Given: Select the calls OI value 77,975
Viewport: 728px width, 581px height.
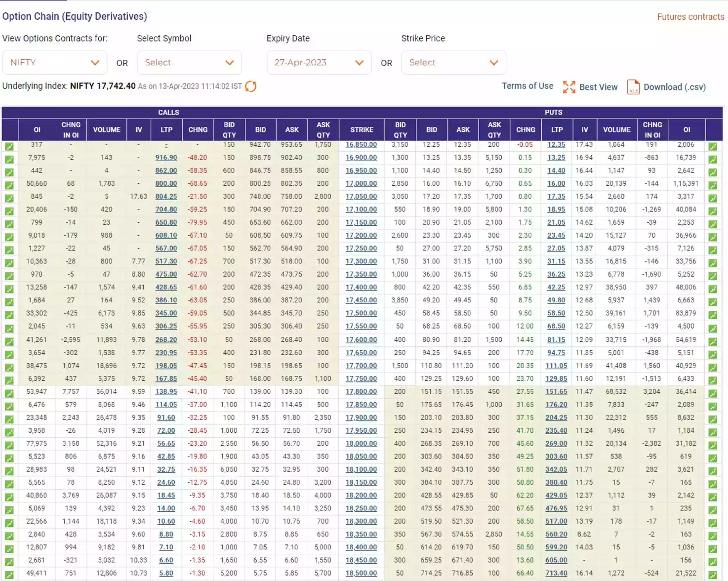Looking at the screenshot, I should (x=37, y=444).
